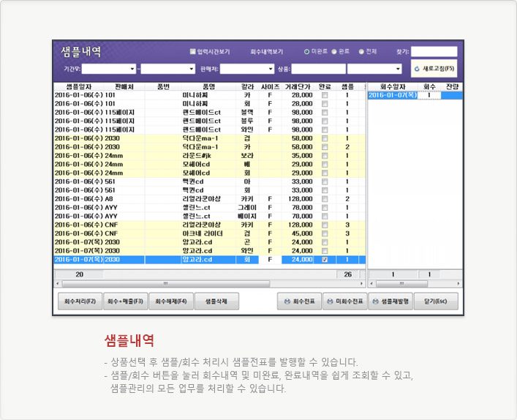Sort by 거래단가 column header
The image size is (517, 420).
[x=298, y=87]
